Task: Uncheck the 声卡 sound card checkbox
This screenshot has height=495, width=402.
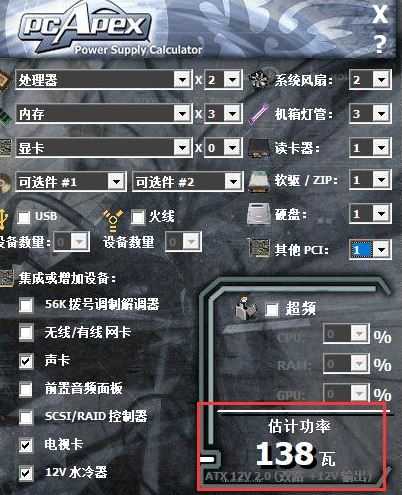Action: coord(26,361)
